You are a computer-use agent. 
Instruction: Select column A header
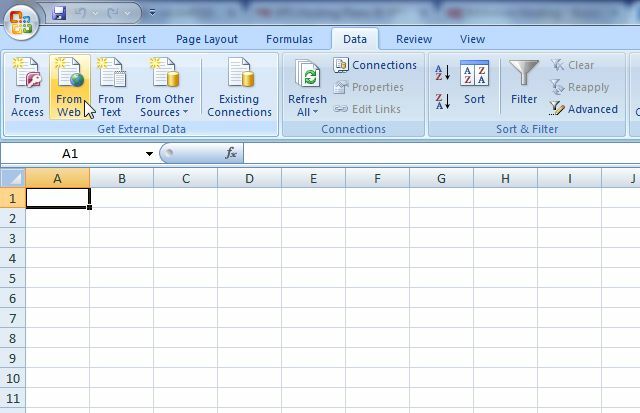click(58, 178)
